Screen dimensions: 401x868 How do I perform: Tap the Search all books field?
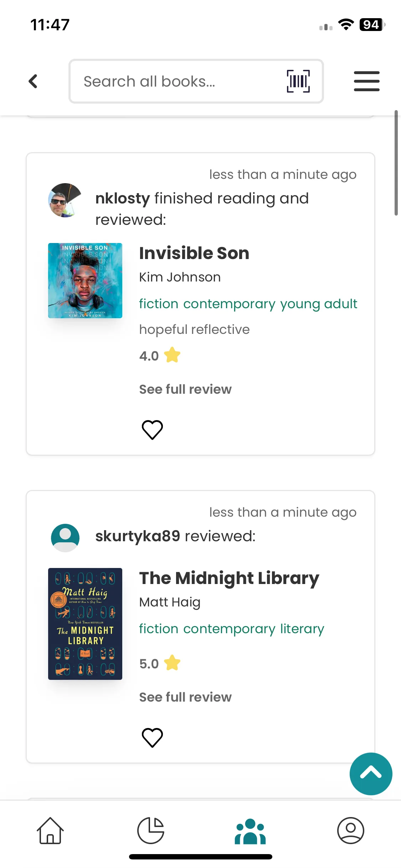178,81
